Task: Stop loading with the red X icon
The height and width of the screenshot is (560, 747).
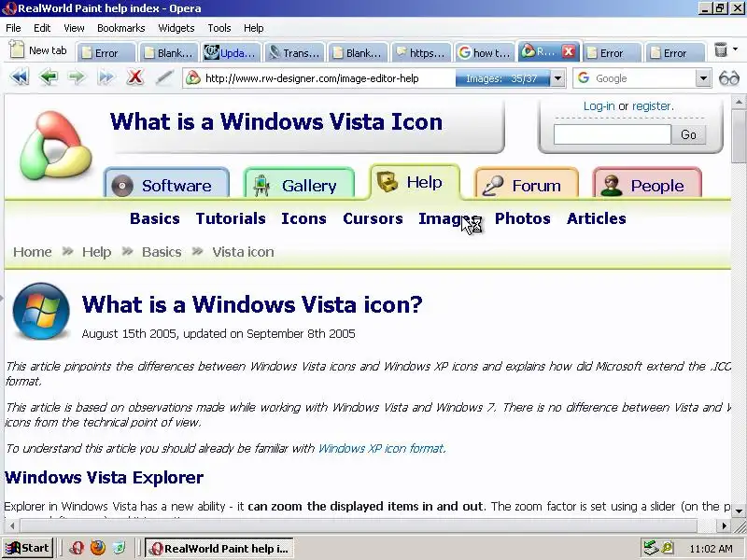Action: pyautogui.click(x=134, y=77)
